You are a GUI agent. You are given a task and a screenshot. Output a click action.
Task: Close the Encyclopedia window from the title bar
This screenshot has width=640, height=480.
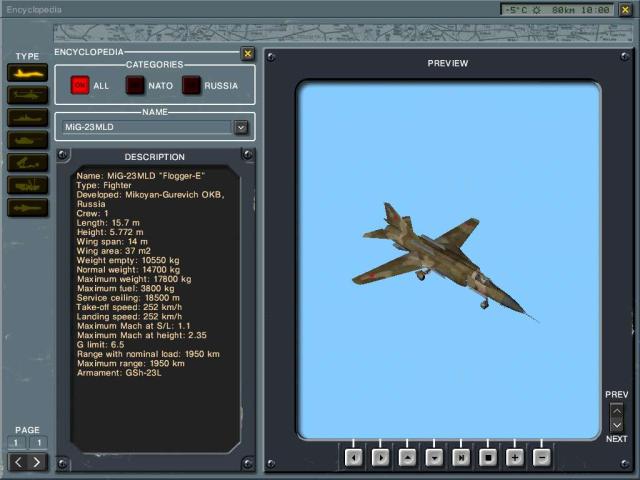point(625,10)
